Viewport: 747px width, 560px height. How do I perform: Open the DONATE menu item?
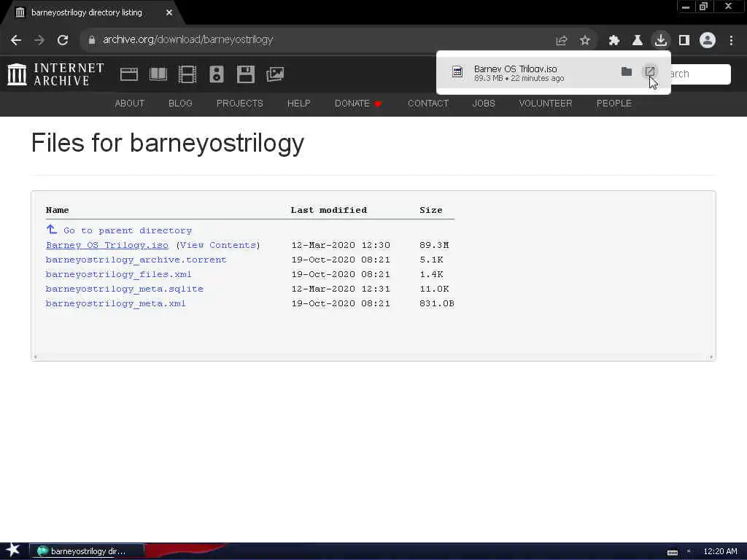coord(358,104)
